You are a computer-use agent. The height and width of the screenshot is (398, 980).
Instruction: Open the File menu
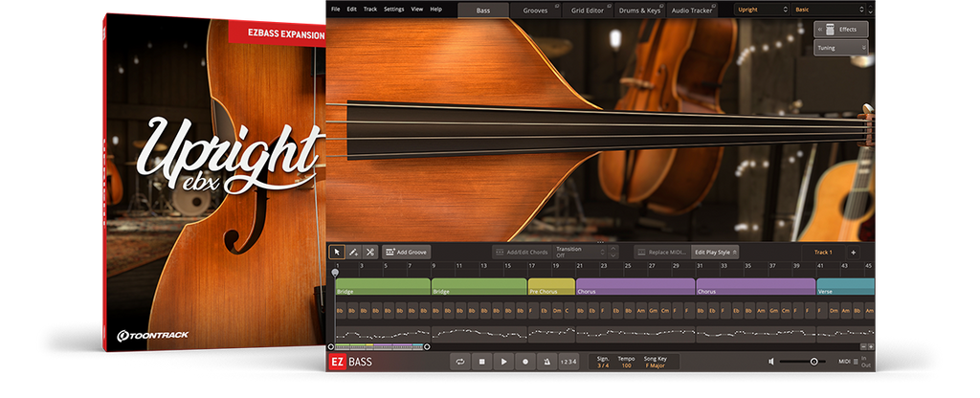[336, 10]
